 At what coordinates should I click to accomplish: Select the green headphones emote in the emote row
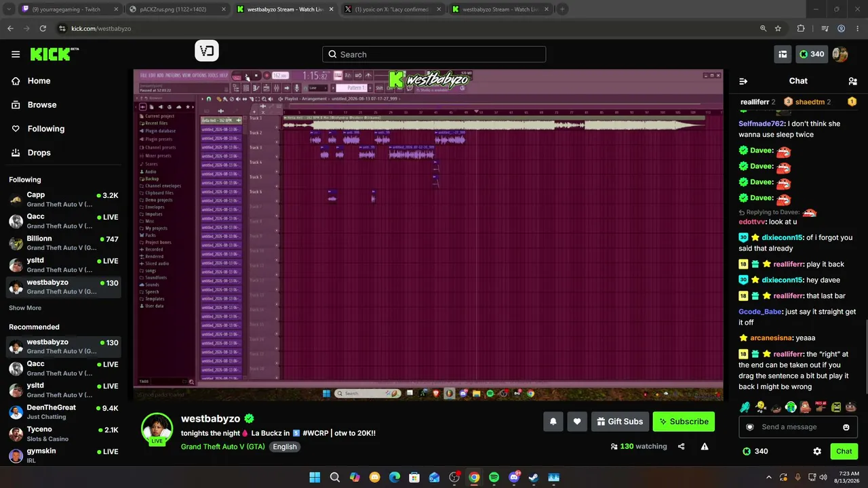click(x=791, y=407)
